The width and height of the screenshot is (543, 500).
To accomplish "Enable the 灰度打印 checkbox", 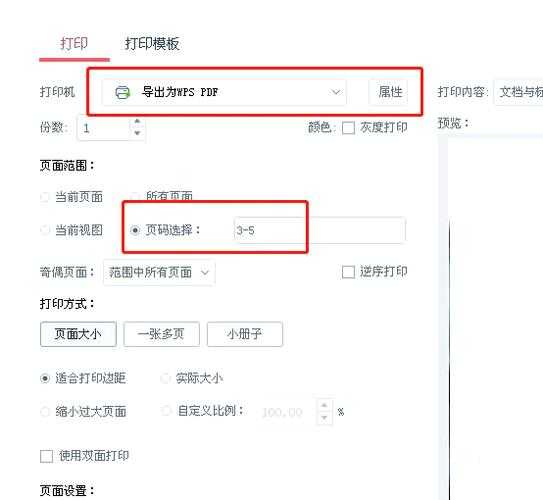I will point(348,128).
